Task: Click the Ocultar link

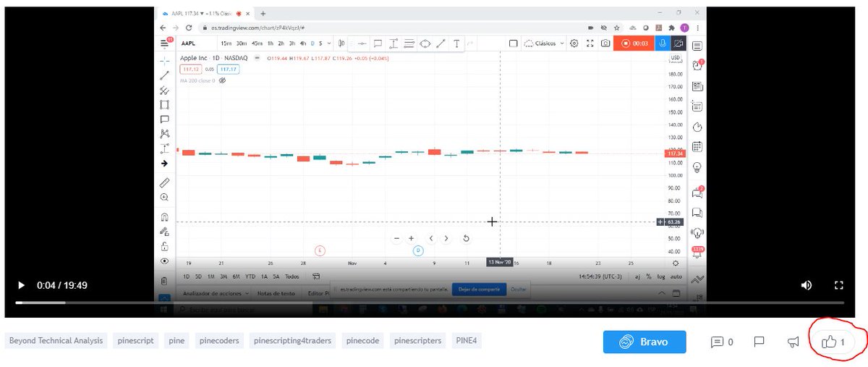Action: 518,289
